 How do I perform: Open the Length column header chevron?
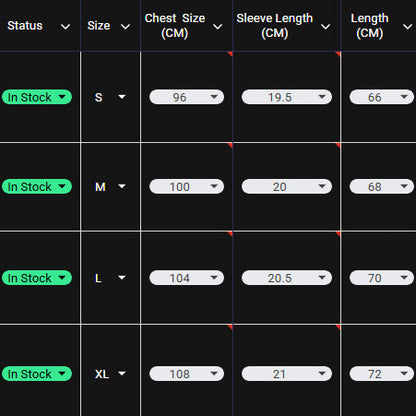407,26
